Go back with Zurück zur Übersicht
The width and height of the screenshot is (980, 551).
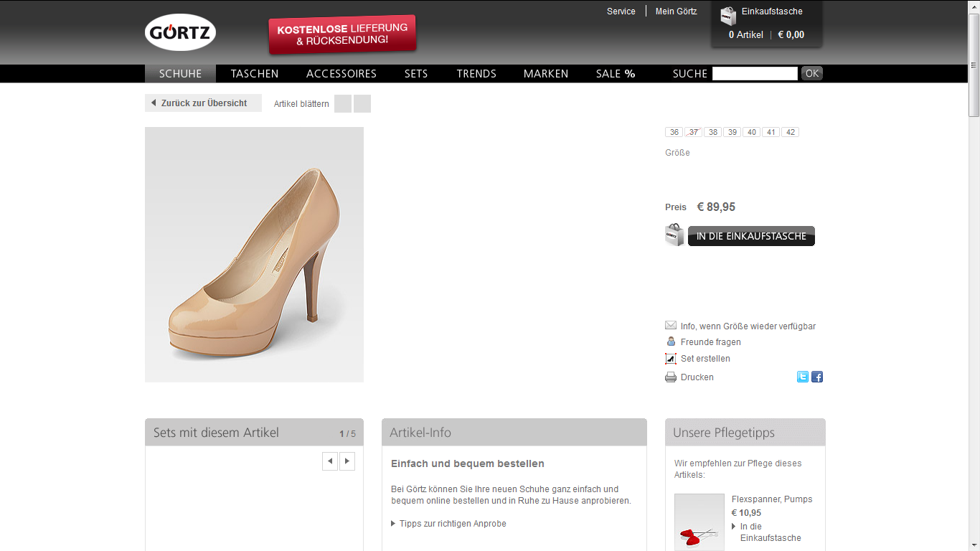click(x=203, y=103)
